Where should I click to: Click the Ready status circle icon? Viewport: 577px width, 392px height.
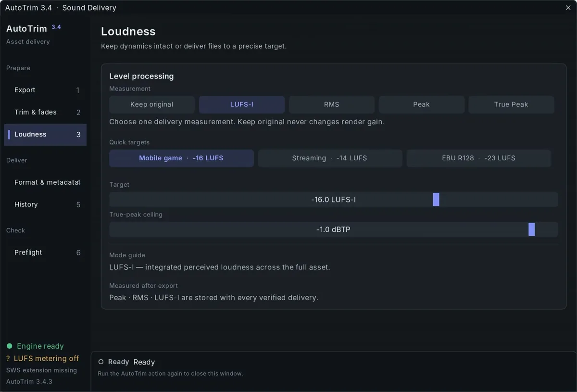[101, 362]
